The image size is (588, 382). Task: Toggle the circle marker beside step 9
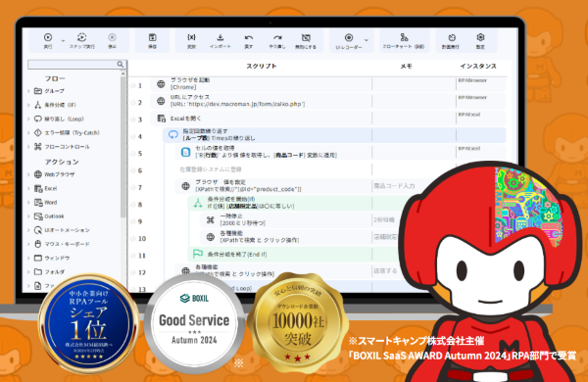pyautogui.click(x=133, y=221)
